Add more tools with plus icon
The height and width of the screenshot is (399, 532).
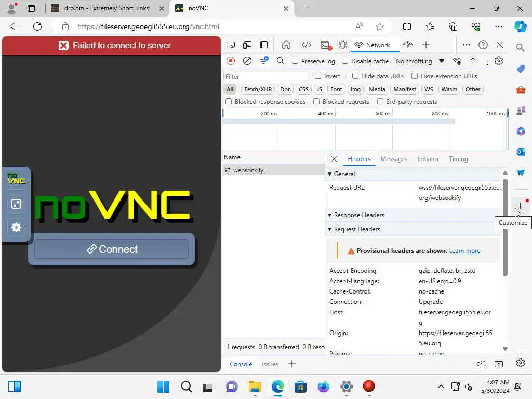[426, 45]
